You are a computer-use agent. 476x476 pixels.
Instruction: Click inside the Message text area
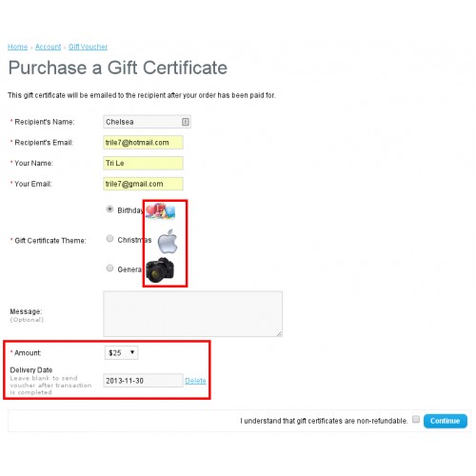click(x=193, y=314)
